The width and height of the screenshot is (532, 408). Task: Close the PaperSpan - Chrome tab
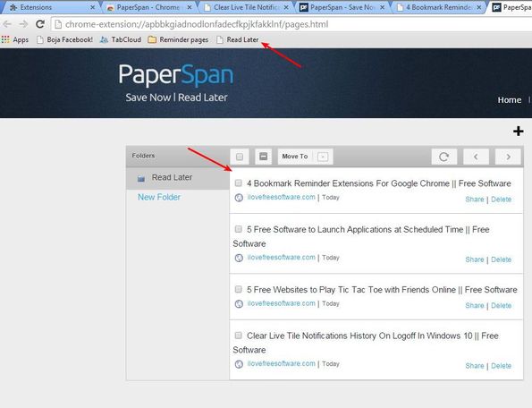[x=190, y=7]
